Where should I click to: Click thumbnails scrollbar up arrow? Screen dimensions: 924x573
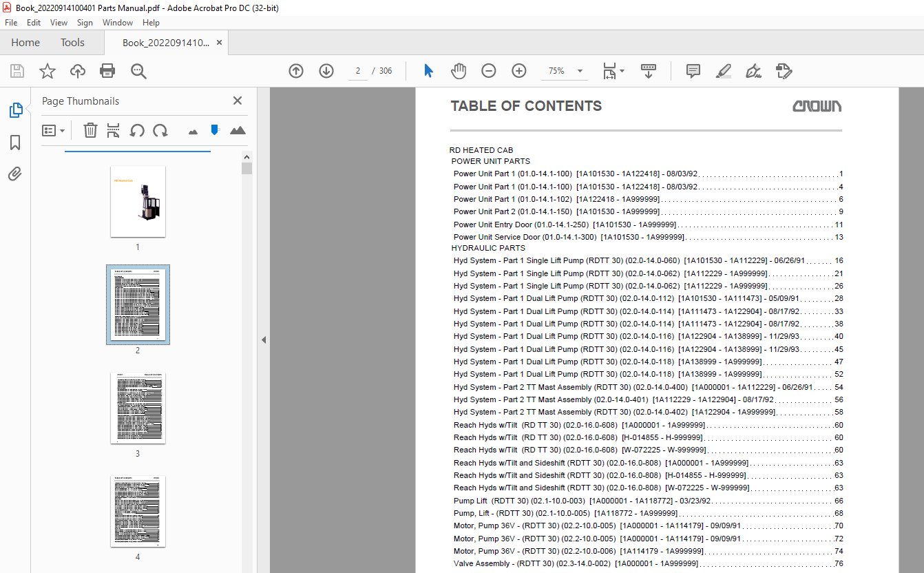click(246, 157)
